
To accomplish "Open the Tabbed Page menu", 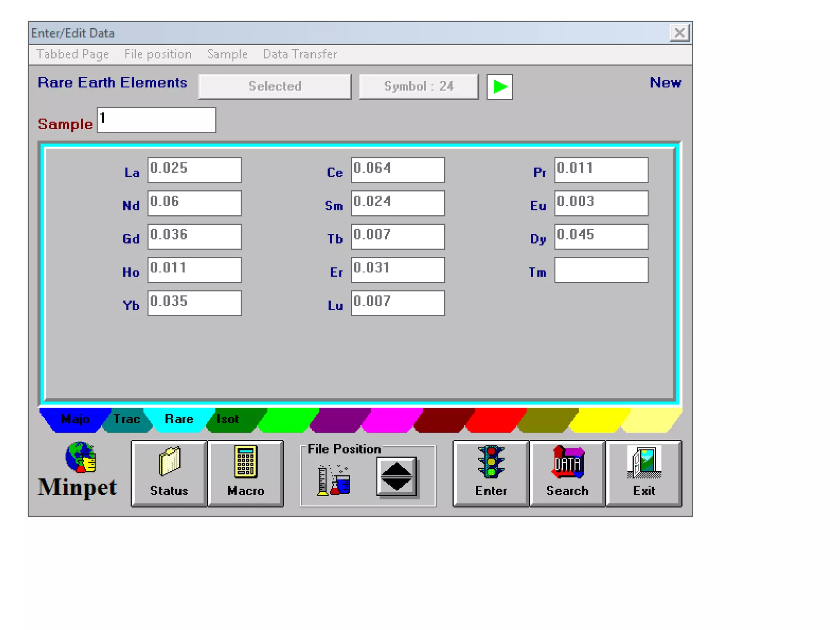I will pyautogui.click(x=73, y=54).
